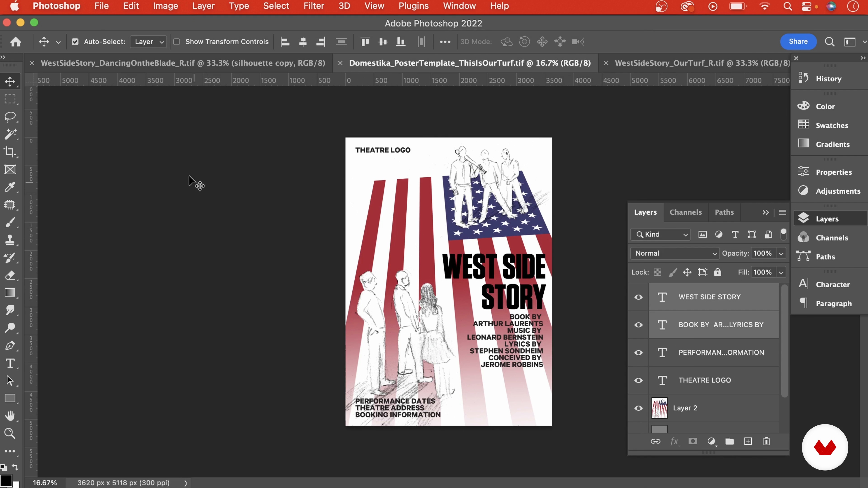This screenshot has width=868, height=488.
Task: Click the Opacity value field
Action: click(x=763, y=253)
